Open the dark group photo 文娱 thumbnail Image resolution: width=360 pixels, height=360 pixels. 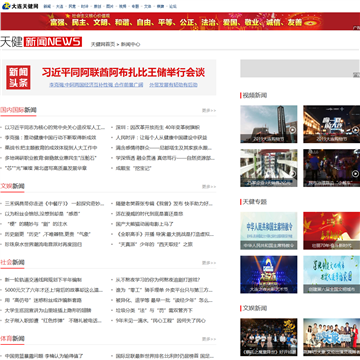coord(269,337)
